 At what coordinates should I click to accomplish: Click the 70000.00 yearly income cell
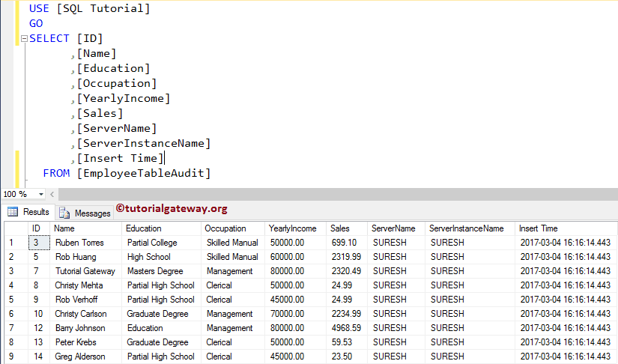click(296, 314)
